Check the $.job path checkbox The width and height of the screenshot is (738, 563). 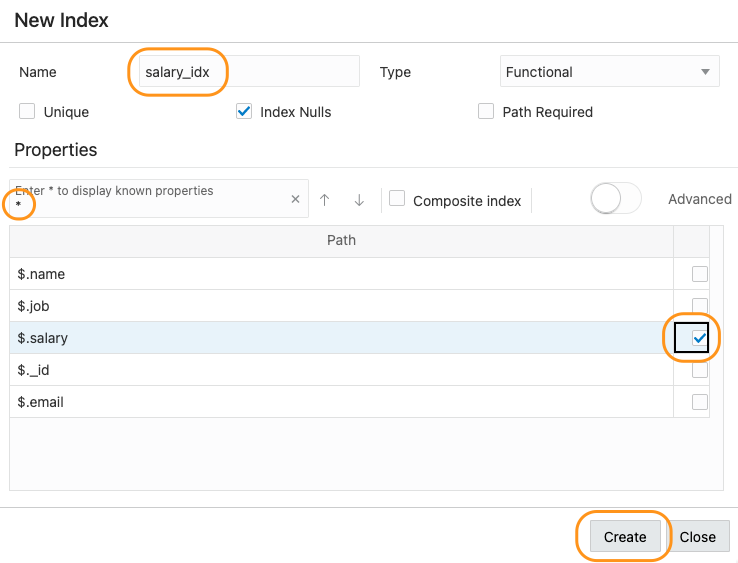pyautogui.click(x=700, y=306)
